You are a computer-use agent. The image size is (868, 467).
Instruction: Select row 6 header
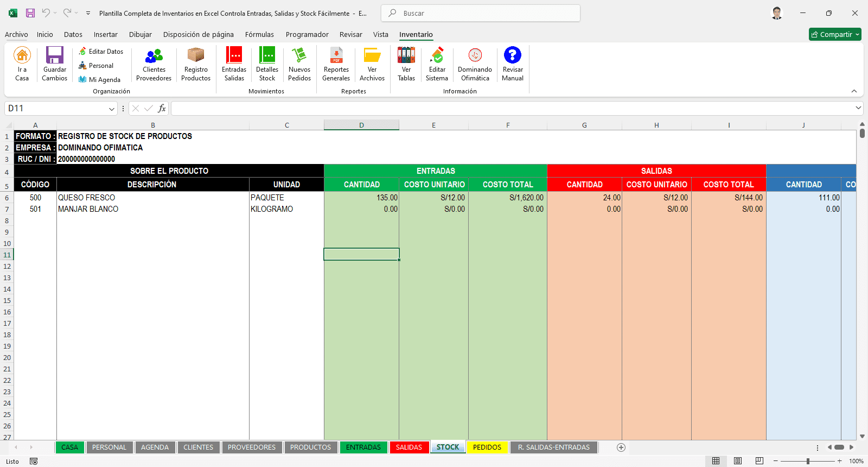pos(7,198)
